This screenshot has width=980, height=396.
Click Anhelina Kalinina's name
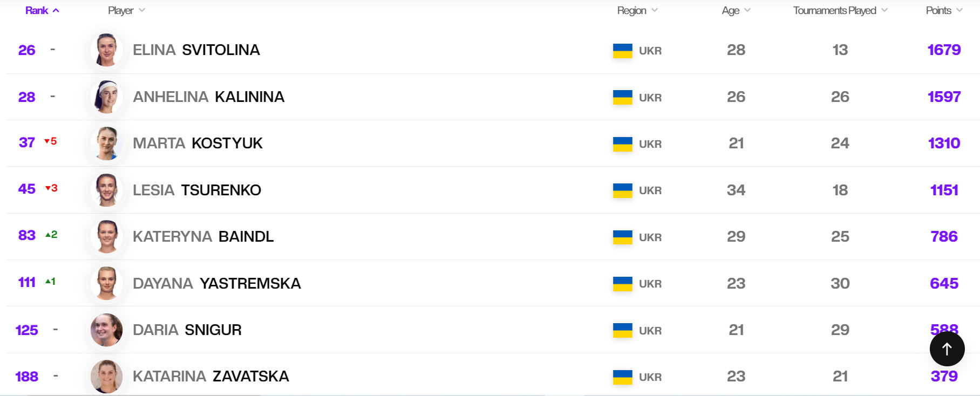pos(209,97)
